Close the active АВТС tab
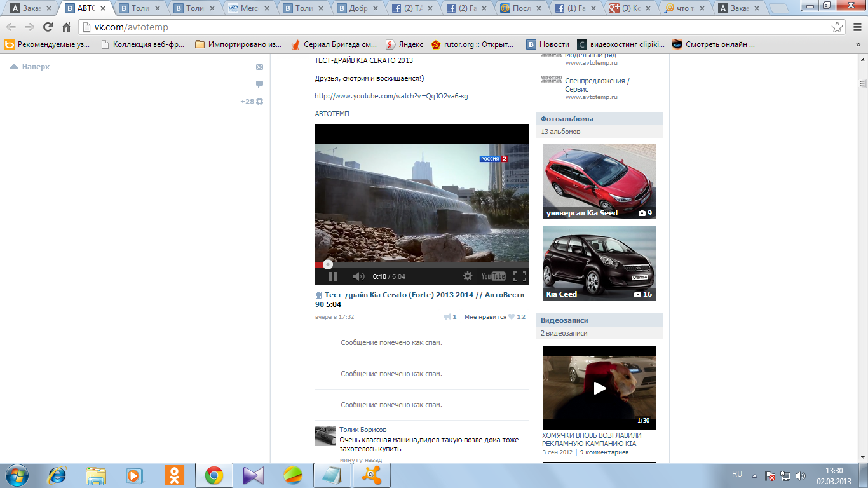The height and width of the screenshot is (488, 868). click(102, 9)
